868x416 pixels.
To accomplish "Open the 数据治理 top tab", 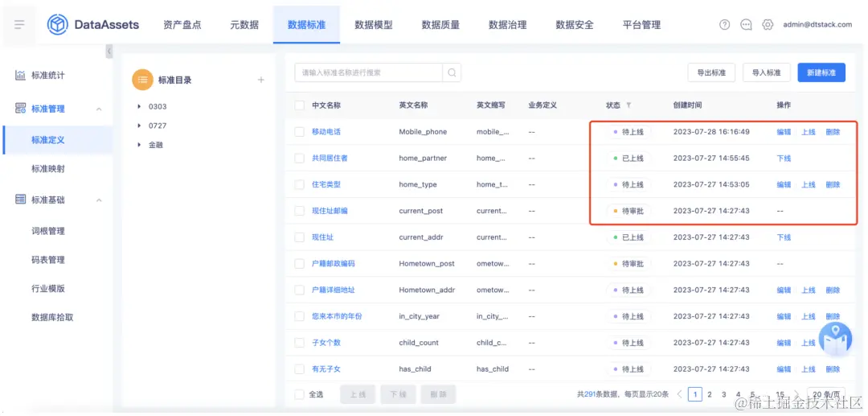I will tap(508, 25).
